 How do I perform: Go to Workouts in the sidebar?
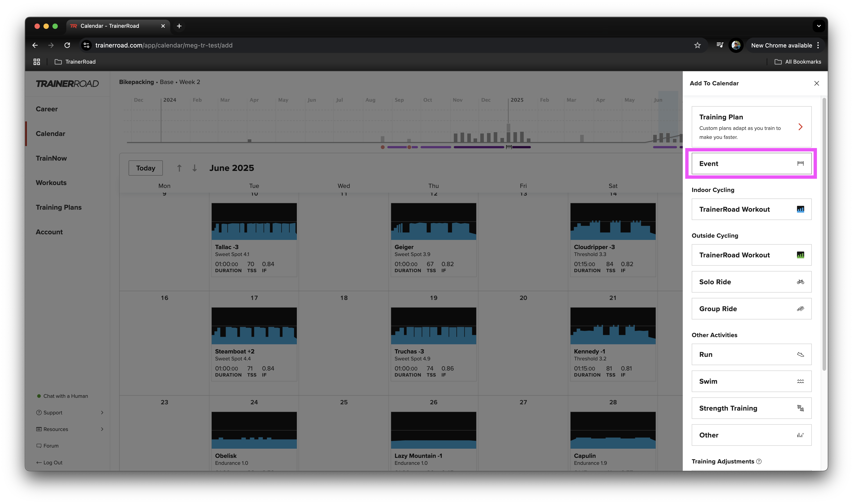(x=51, y=183)
